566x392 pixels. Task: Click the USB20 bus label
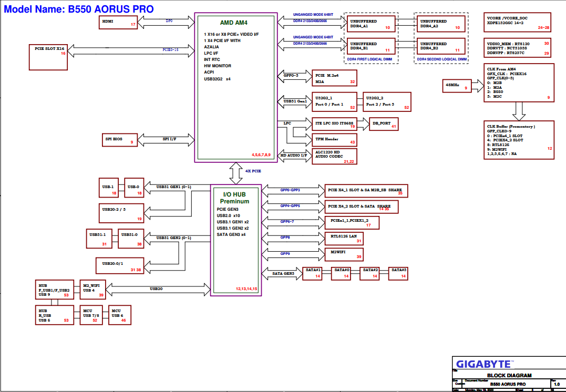[156, 289]
